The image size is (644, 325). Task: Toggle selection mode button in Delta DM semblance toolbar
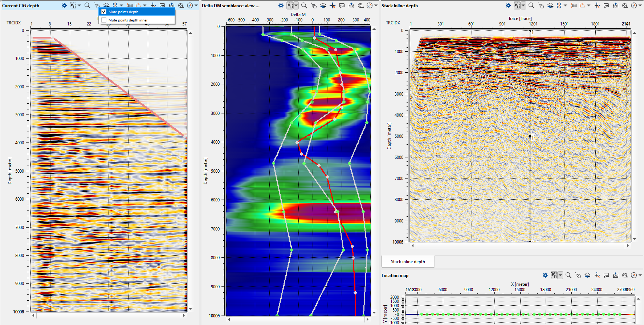[x=290, y=5]
